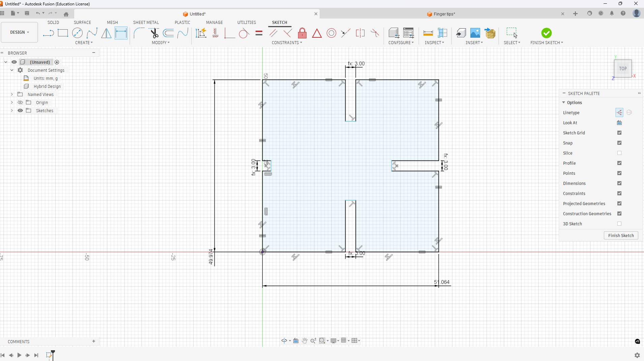The height and width of the screenshot is (361, 644).
Task: Switch to the MESH tab
Action: tap(113, 23)
